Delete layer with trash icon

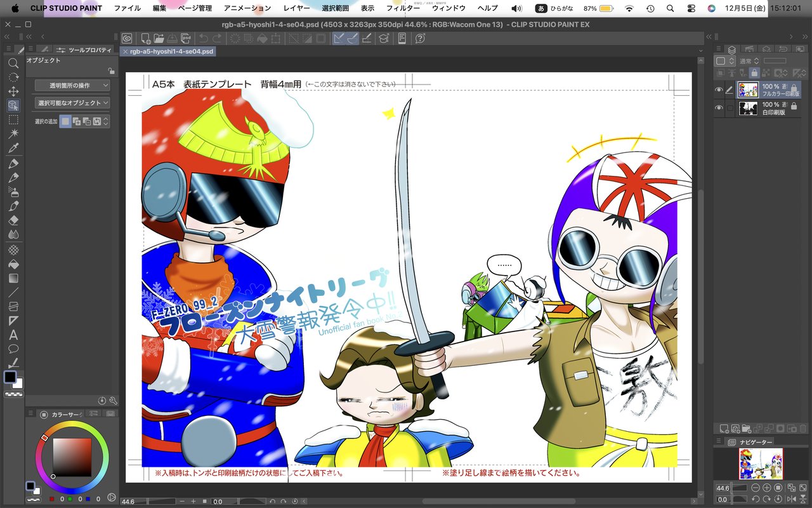coord(803,429)
